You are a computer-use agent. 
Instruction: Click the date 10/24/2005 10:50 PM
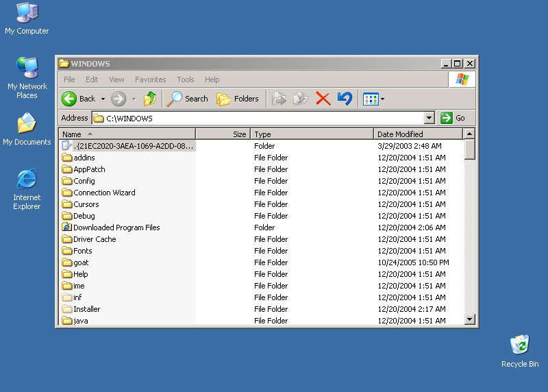413,262
